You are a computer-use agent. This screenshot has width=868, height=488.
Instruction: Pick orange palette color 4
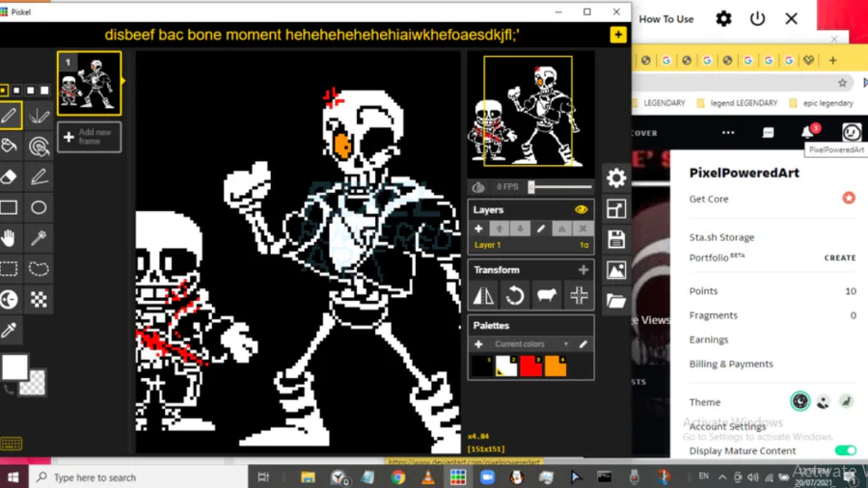point(555,366)
